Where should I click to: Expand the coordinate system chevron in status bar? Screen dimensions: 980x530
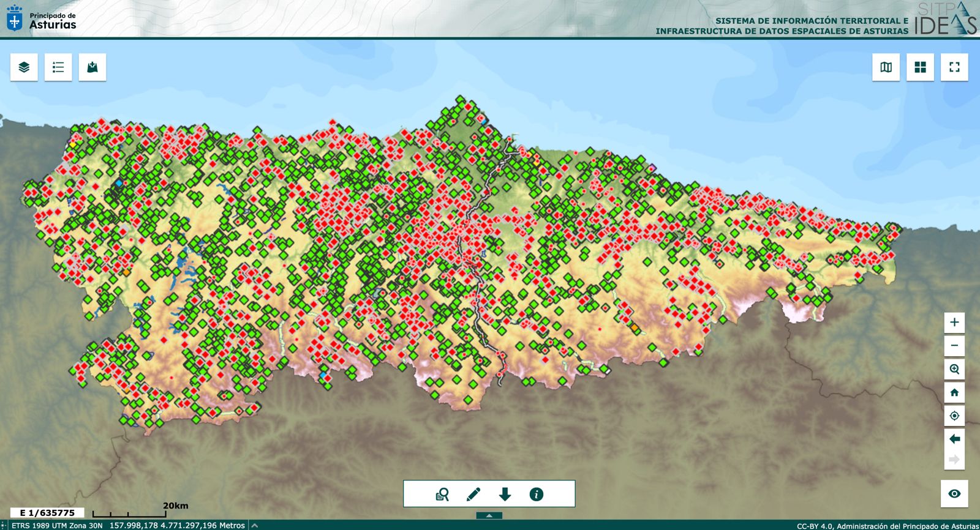[x=255, y=525]
